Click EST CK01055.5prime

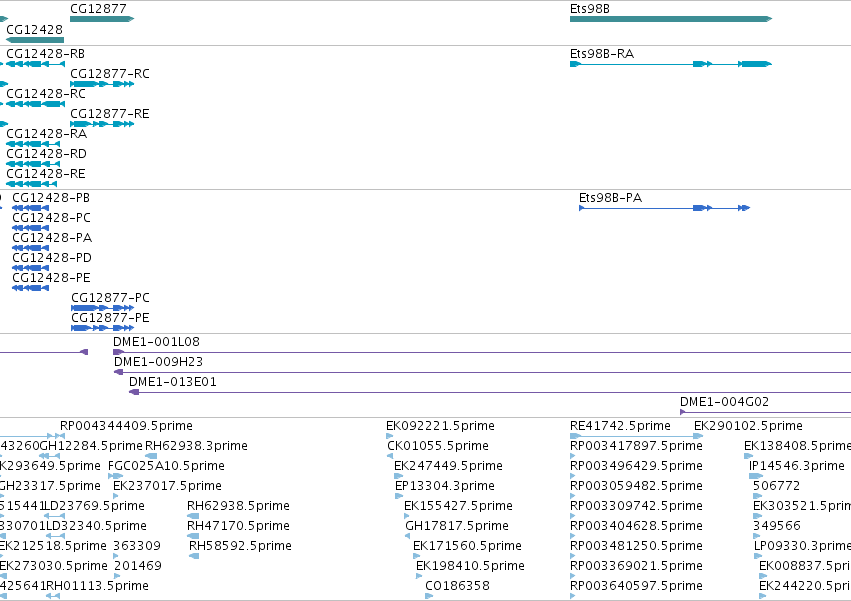pyautogui.click(x=437, y=446)
